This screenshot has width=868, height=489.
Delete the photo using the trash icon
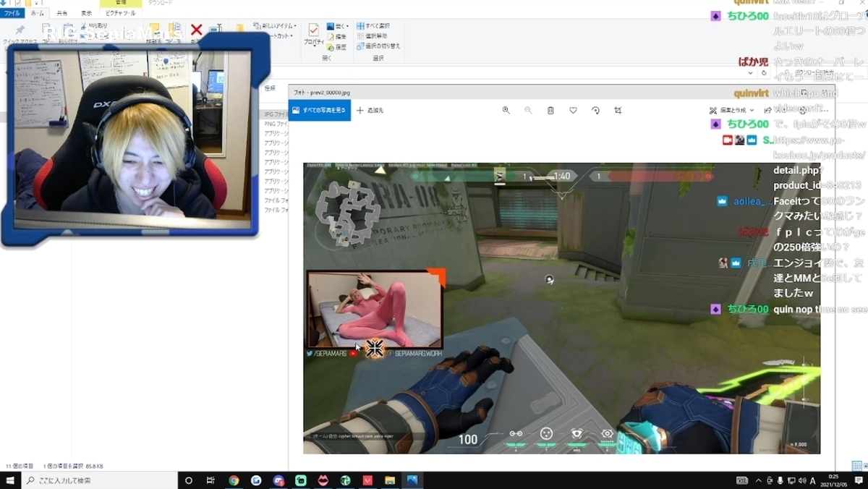coord(550,110)
